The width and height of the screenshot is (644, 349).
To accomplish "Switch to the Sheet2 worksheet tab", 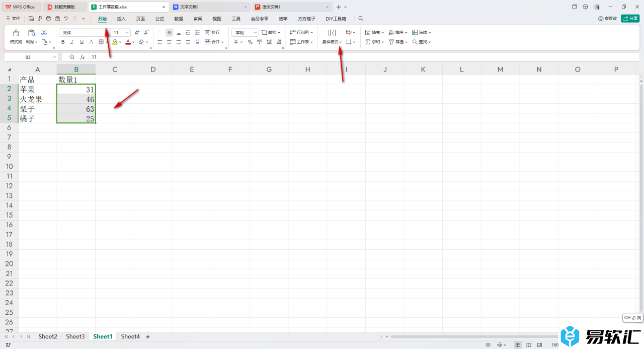I will tap(48, 336).
